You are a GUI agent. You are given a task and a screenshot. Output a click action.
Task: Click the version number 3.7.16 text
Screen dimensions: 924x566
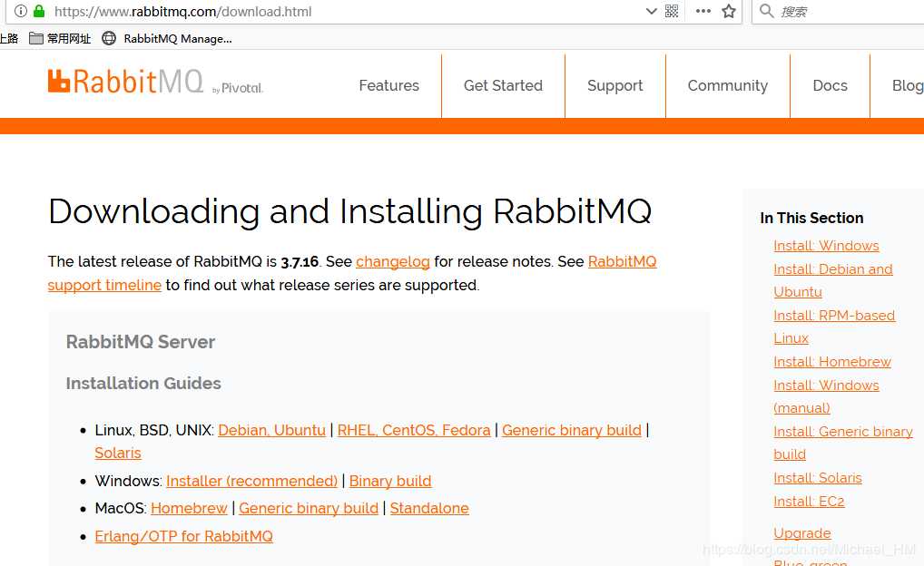(x=300, y=262)
